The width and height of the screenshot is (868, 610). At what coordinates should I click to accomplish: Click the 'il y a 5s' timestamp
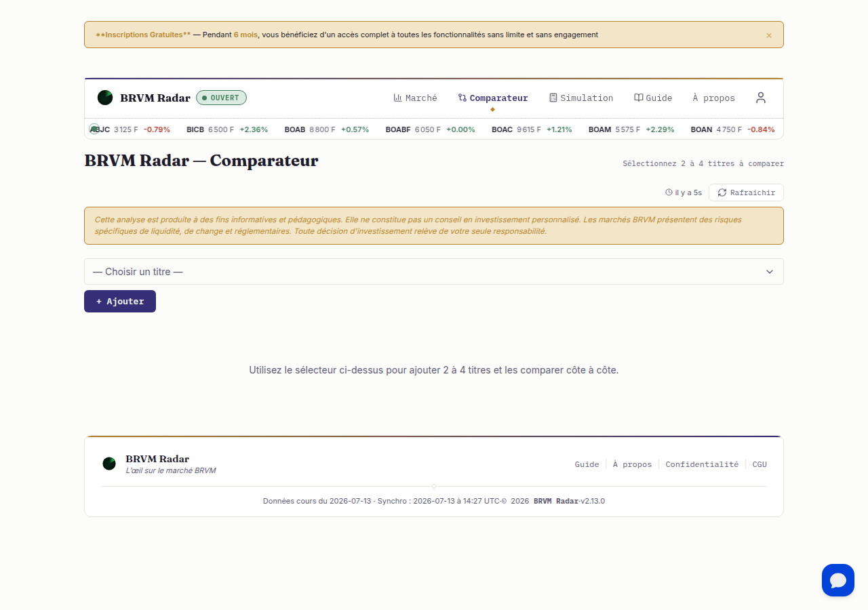[x=684, y=192]
